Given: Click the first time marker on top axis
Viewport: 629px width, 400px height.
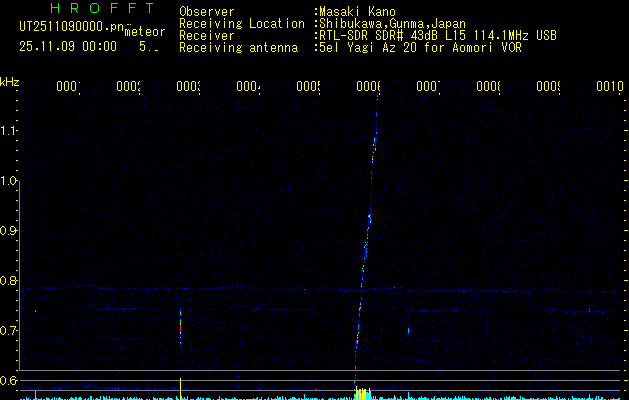Looking at the screenshot, I should pyautogui.click(x=68, y=87).
